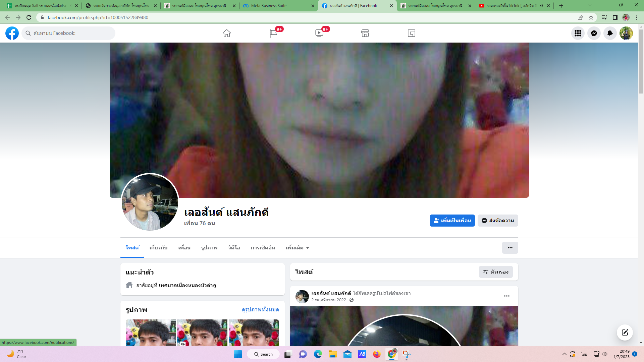644x362 pixels.
Task: Open the Messenger icon in header
Action: point(594,33)
